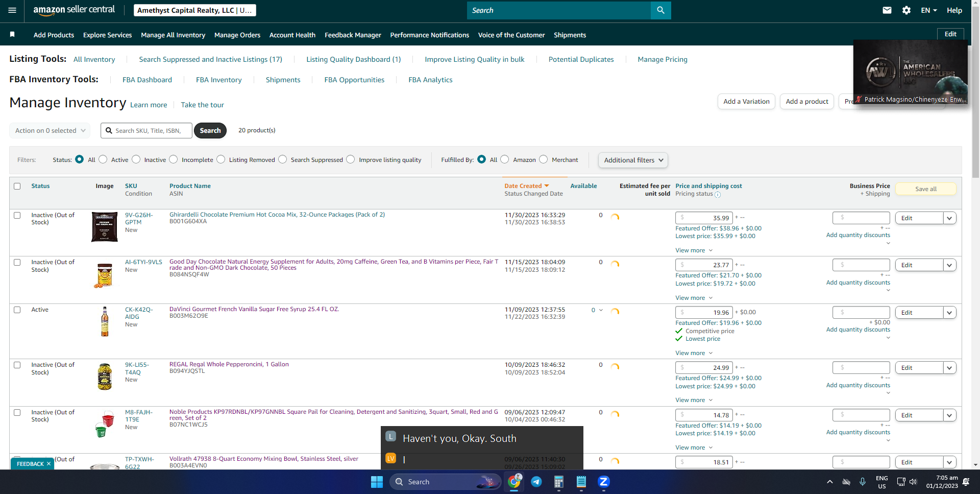Check the REGAL Pepperoncini row checkbox
Image resolution: width=980 pixels, height=494 pixels.
[17, 365]
